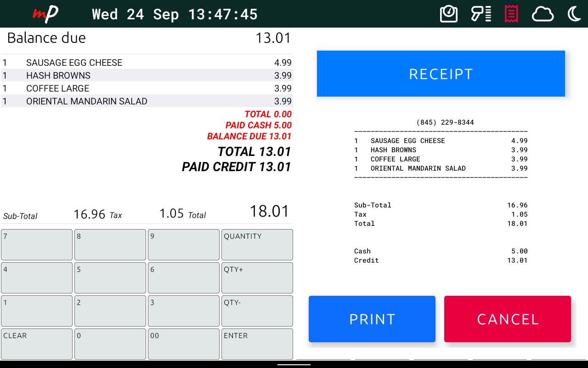The image size is (588, 368).
Task: Toggle night mode with moon icon
Action: (x=574, y=14)
